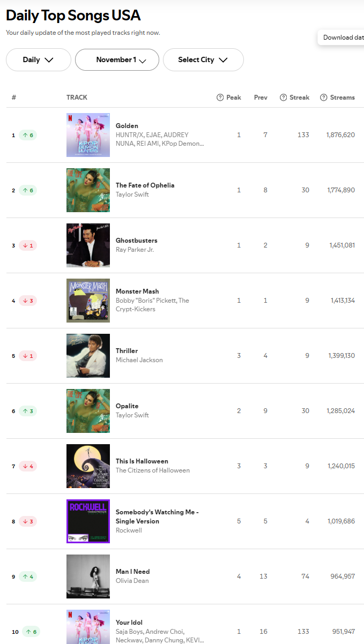Click the help icon beside Streak
Image resolution: width=364 pixels, height=644 pixels.
[x=283, y=98]
